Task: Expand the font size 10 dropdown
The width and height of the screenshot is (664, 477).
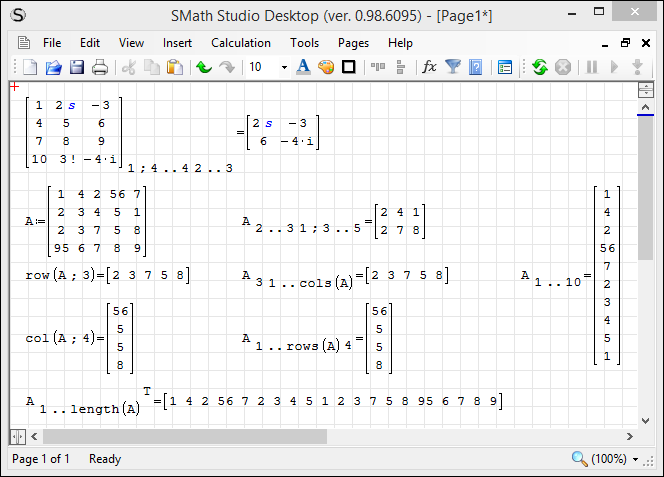Action: pos(284,67)
